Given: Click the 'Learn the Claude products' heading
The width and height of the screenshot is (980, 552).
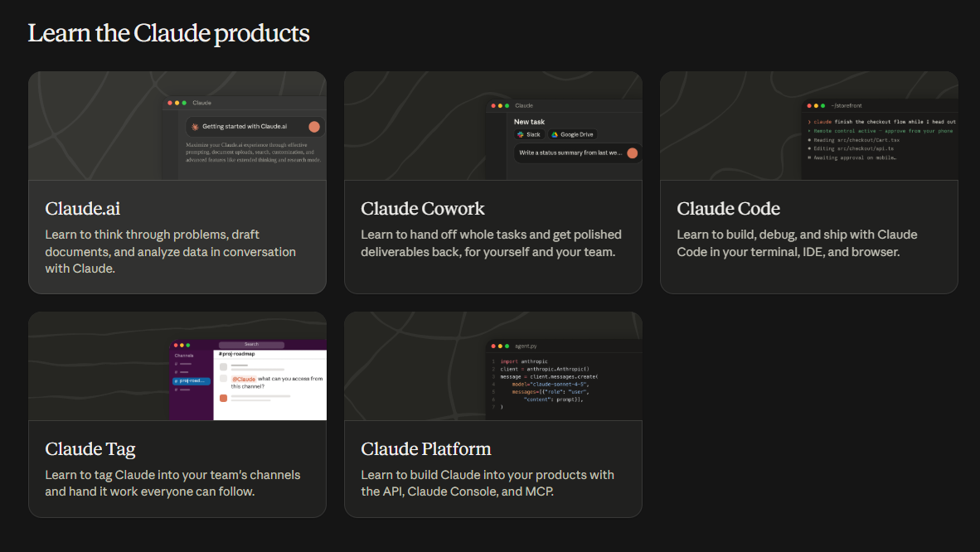Looking at the screenshot, I should point(169,33).
